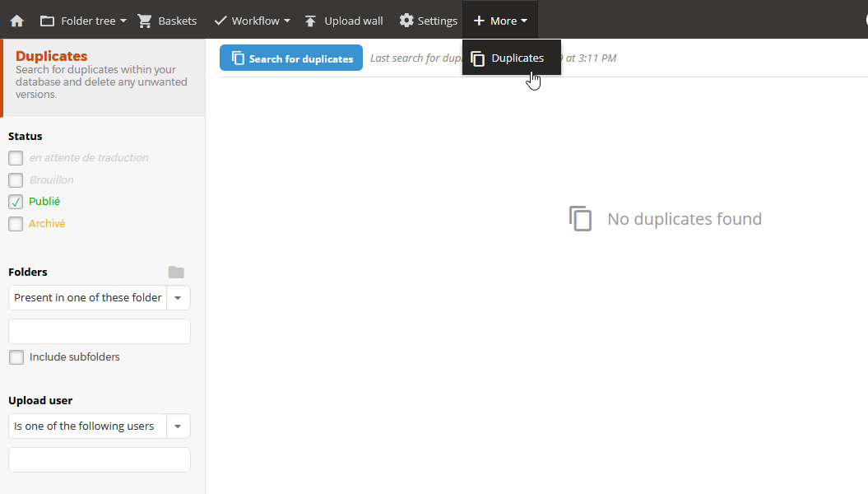Screen dimensions: 868x494
Task: Click the More dropdown caret
Action: click(523, 21)
